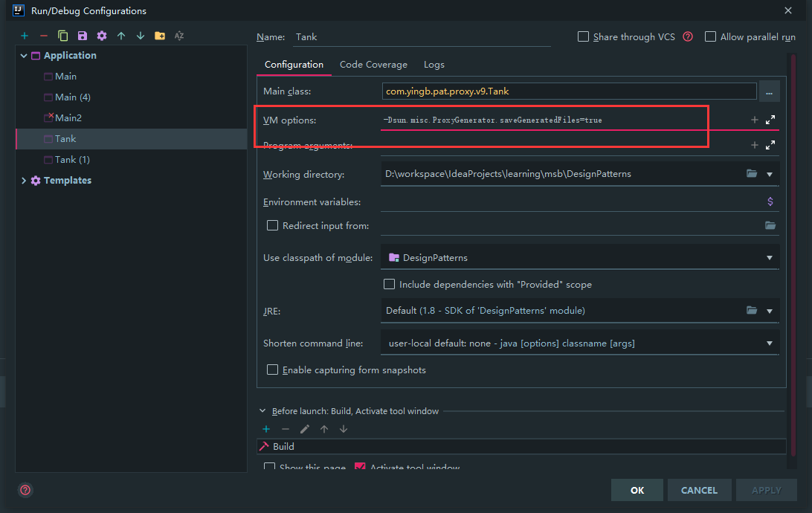
Task: Expand the Templates tree node
Action: [24, 181]
